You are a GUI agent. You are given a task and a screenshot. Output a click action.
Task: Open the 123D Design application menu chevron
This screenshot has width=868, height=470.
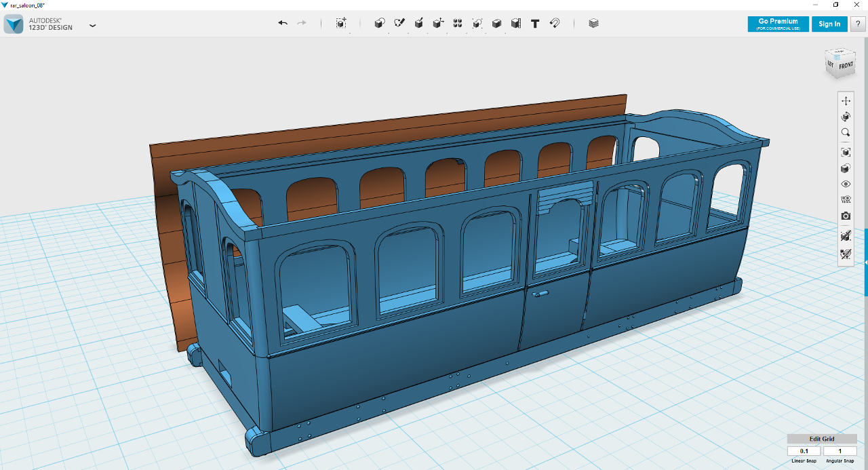click(x=93, y=26)
